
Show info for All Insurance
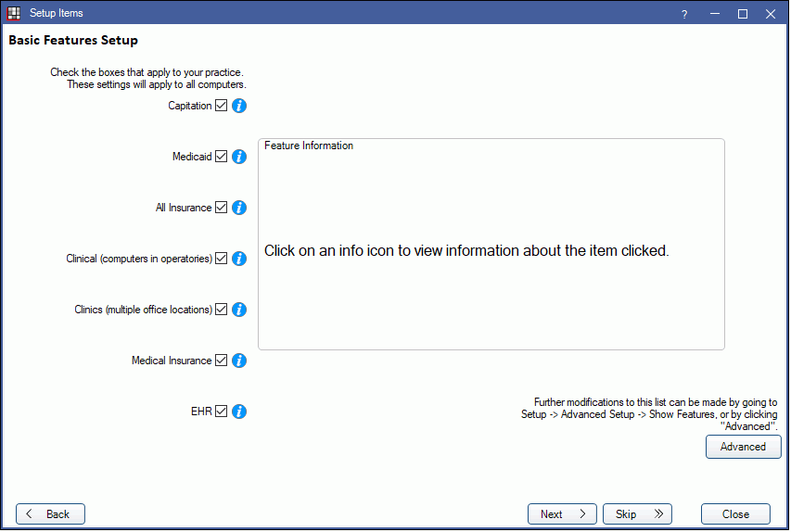pyautogui.click(x=238, y=208)
